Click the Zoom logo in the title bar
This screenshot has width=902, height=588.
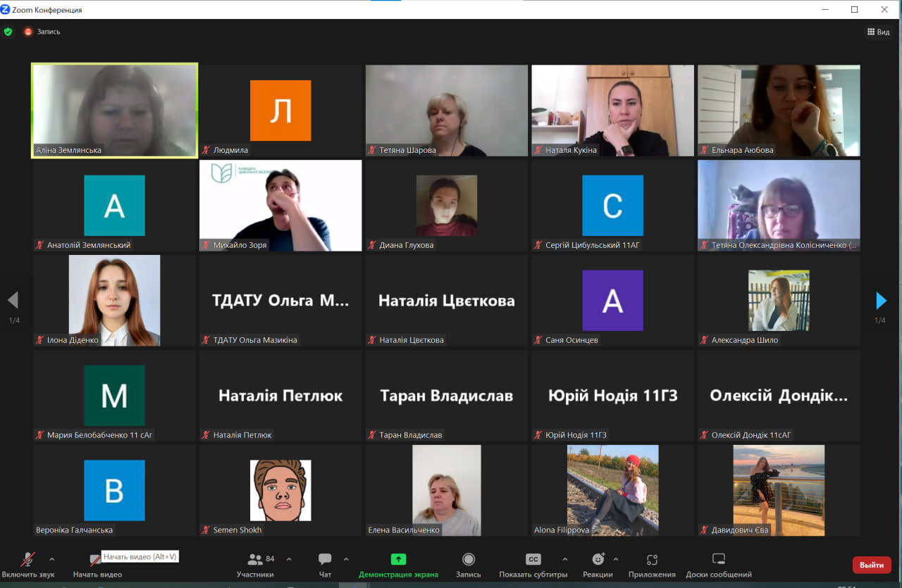point(5,10)
